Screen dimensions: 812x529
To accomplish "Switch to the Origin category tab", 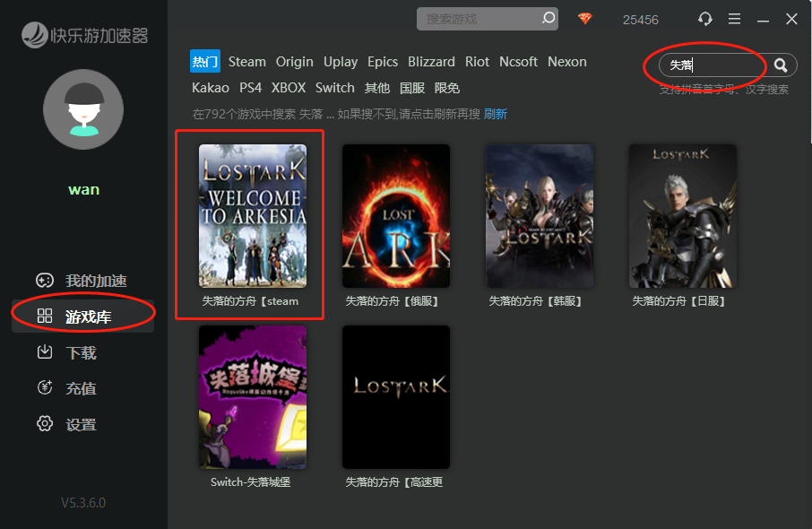I will pyautogui.click(x=294, y=62).
